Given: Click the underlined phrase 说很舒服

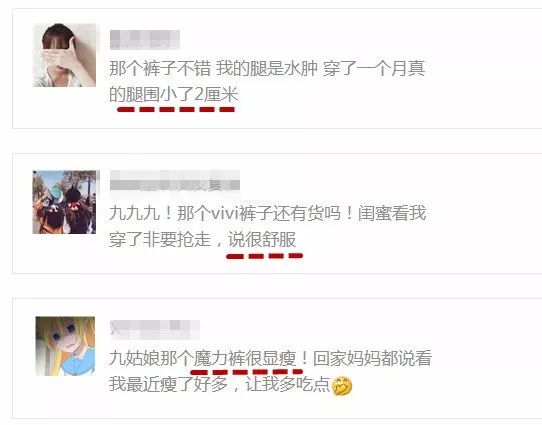Looking at the screenshot, I should point(262,239).
